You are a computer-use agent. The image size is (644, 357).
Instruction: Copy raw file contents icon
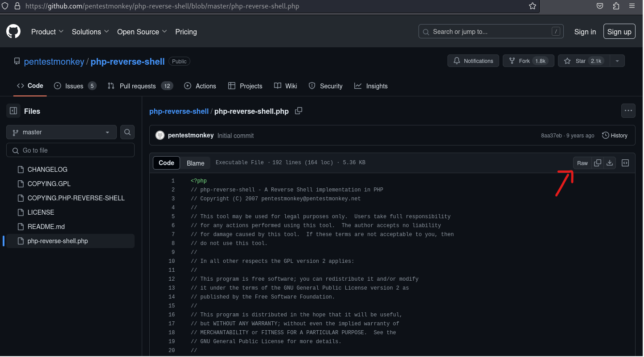(598, 163)
